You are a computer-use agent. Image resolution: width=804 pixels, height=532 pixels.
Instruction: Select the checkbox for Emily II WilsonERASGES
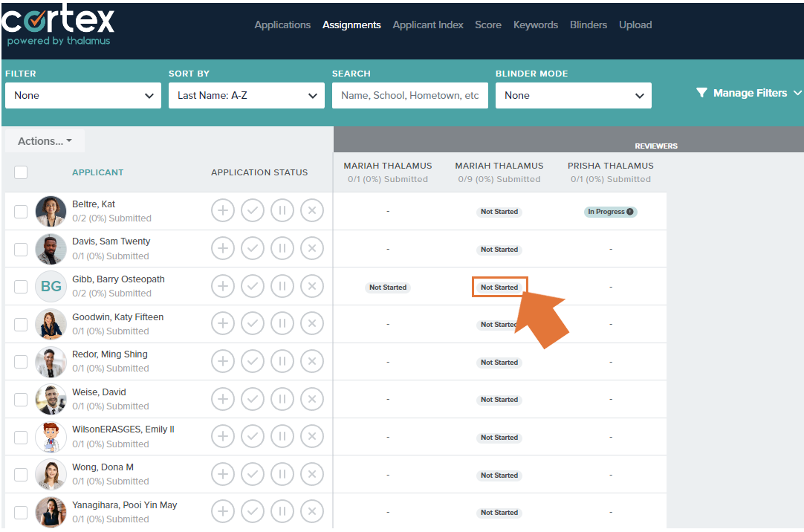click(x=21, y=436)
